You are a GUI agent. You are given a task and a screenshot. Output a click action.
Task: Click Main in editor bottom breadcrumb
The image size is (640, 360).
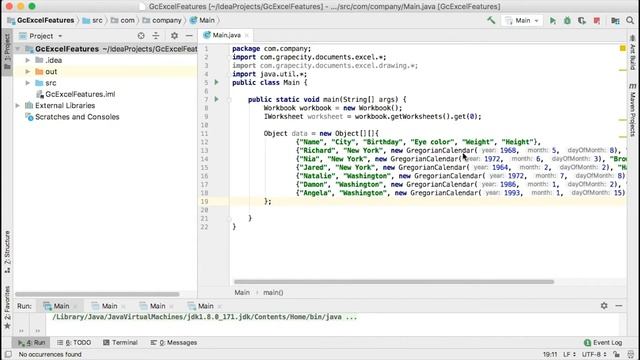(242, 292)
